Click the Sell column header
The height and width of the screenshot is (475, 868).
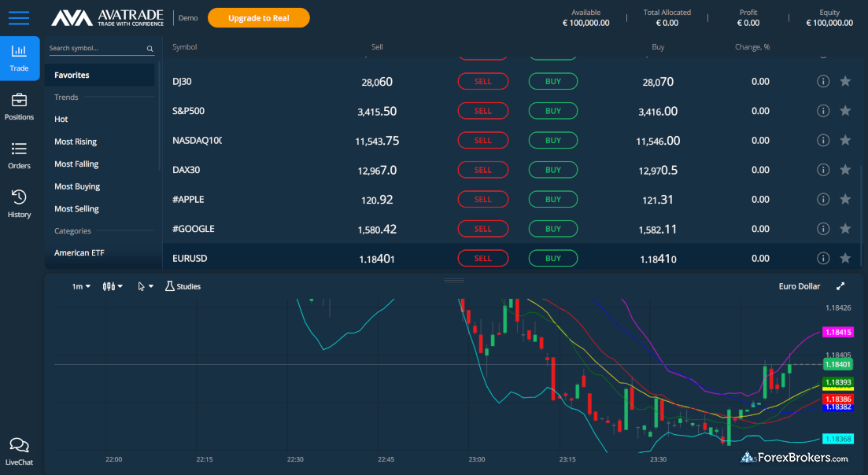tap(377, 47)
